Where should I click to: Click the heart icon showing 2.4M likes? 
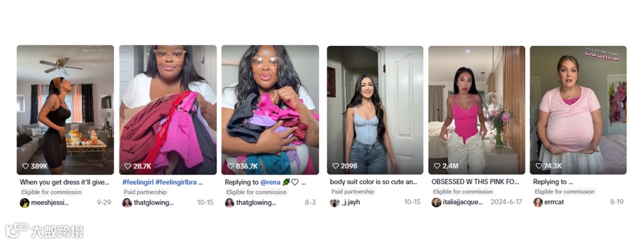(x=437, y=166)
